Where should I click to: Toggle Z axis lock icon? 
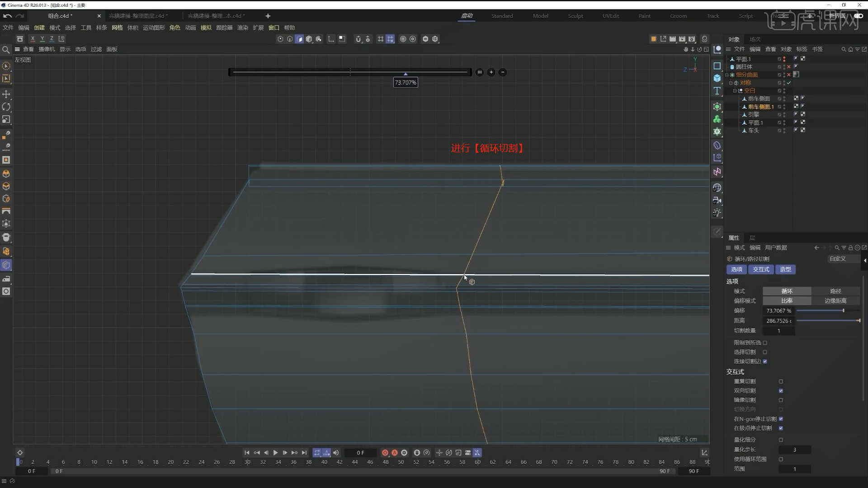point(52,39)
